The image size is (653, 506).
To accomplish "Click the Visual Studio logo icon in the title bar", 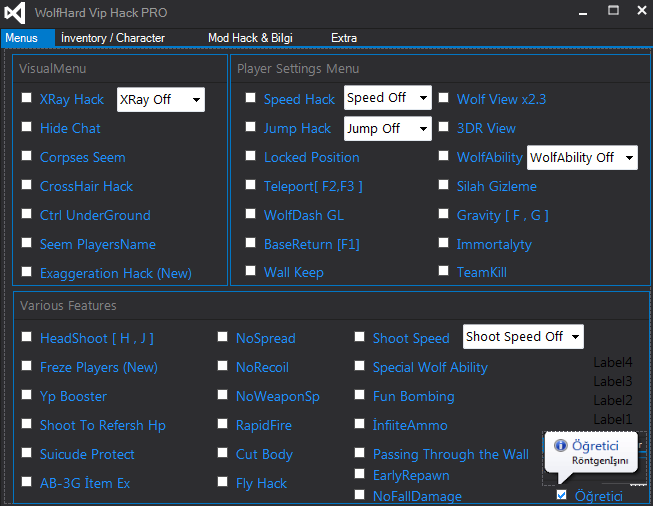I will point(15,12).
